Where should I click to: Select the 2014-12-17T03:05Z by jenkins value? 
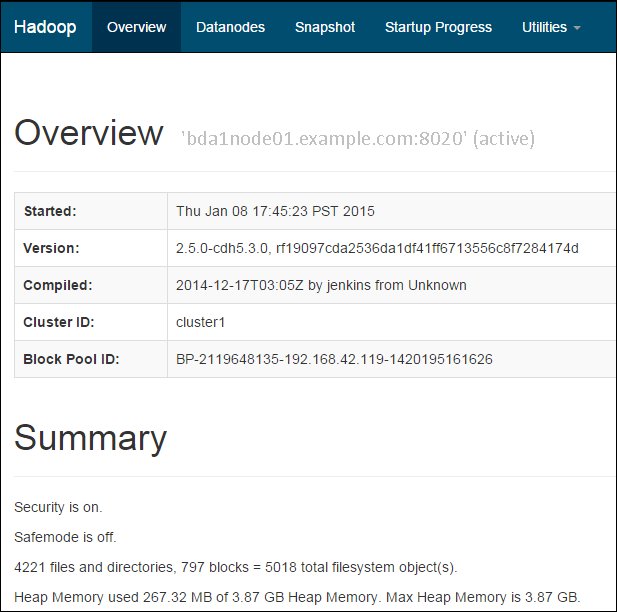pos(321,285)
